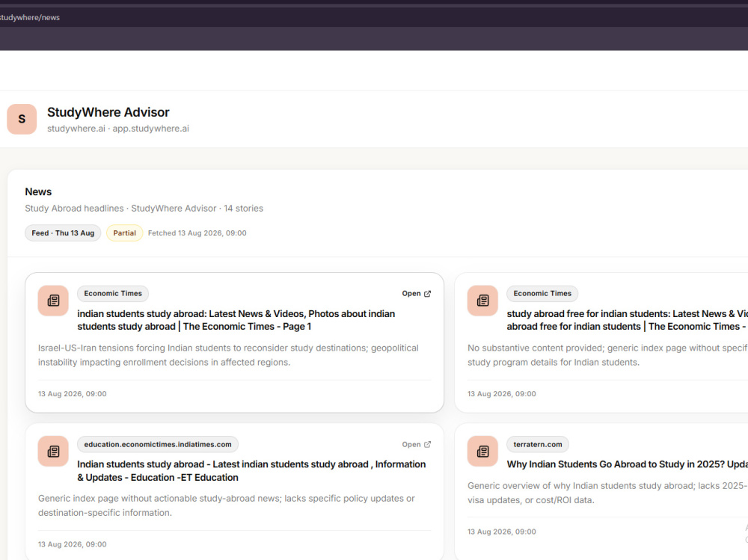Open the education.economictimes.indiatimes.com story link

[x=417, y=444]
